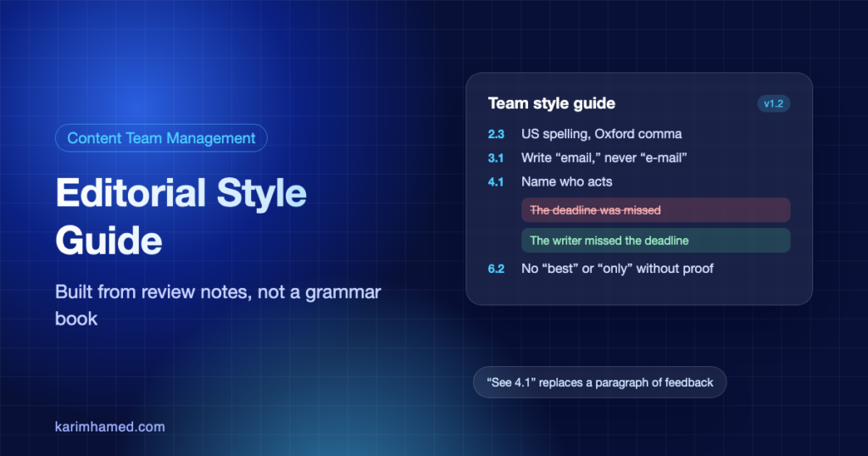
Task: Click 'US spelling, Oxford comma' rule text
Action: [x=601, y=134]
